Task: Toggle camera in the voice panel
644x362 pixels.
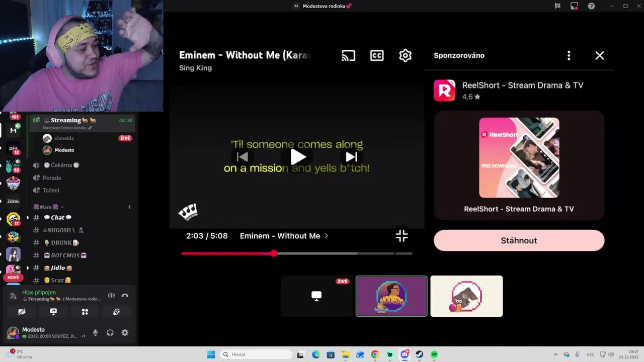Action: 22,312
